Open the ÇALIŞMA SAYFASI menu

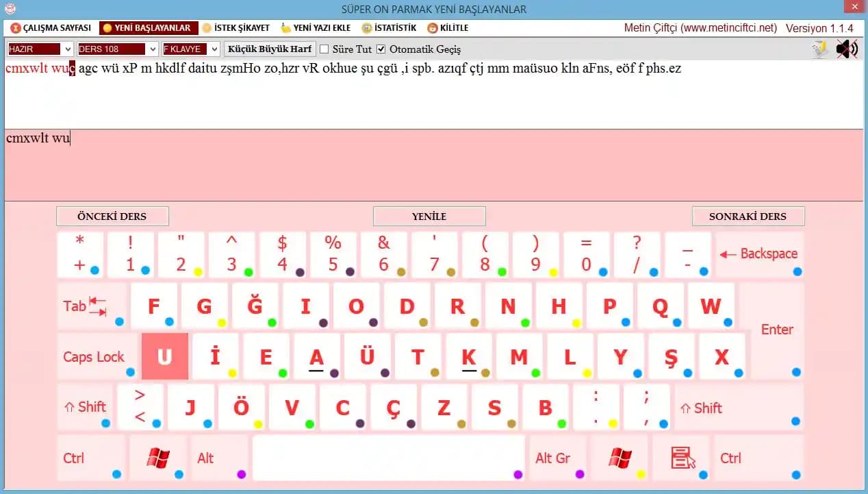(51, 28)
